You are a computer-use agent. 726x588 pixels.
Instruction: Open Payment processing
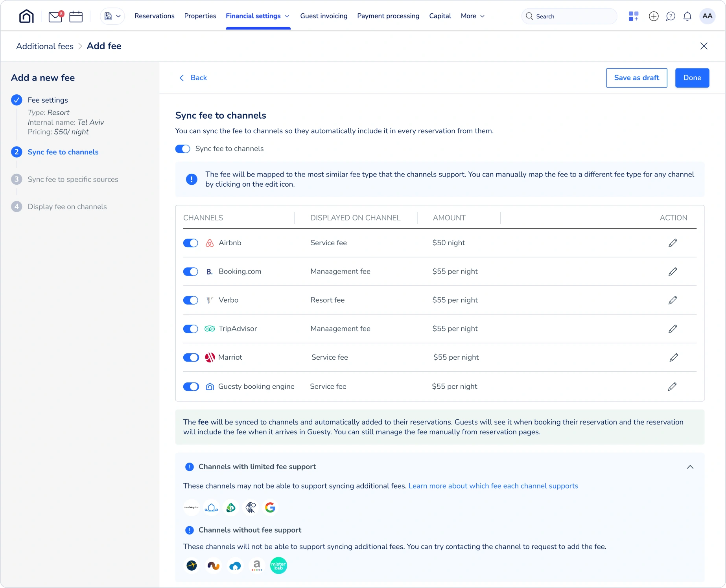coord(388,16)
